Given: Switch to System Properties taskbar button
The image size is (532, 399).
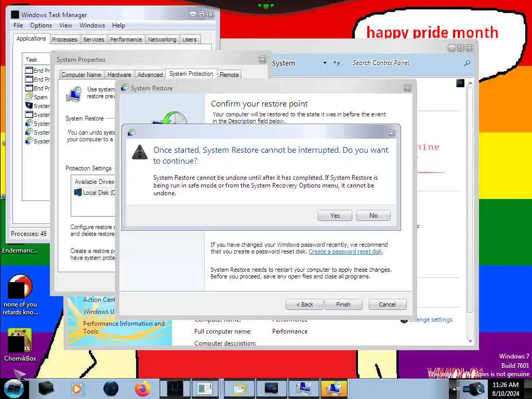Looking at the screenshot, I should pos(303,389).
